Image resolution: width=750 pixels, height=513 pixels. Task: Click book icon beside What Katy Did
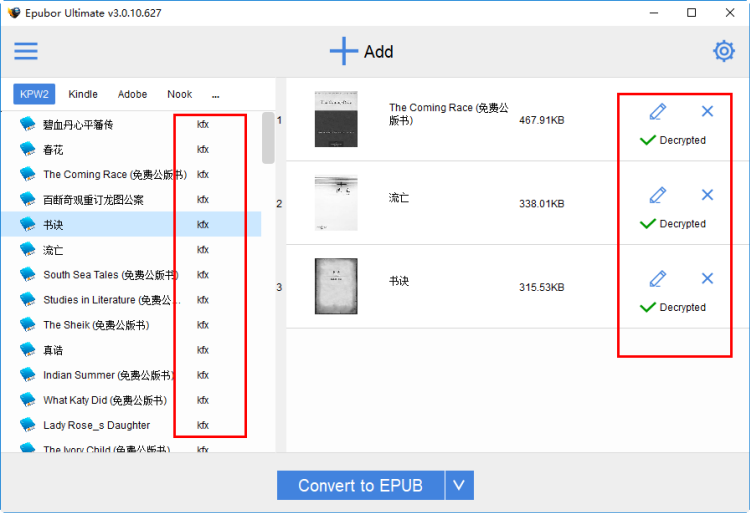click(x=27, y=400)
